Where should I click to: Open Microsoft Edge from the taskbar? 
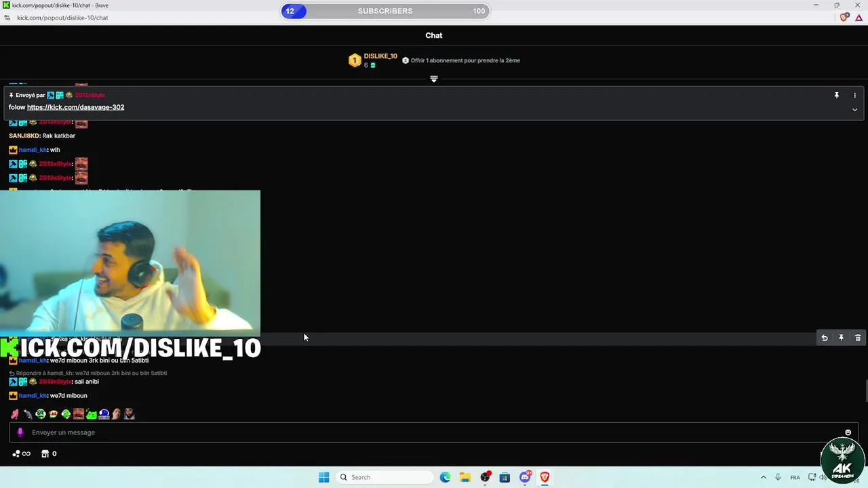[445, 477]
